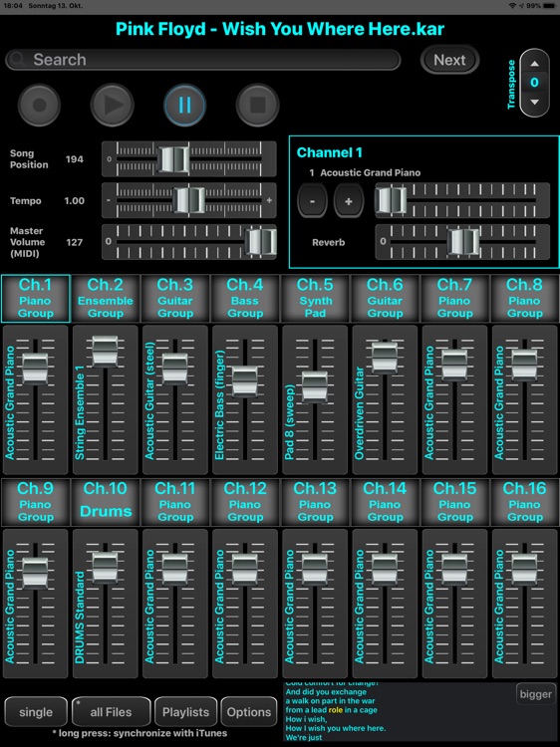Viewport: 560px width, 747px height.
Task: Click the highlighted lyric word 'role'
Action: [x=336, y=710]
